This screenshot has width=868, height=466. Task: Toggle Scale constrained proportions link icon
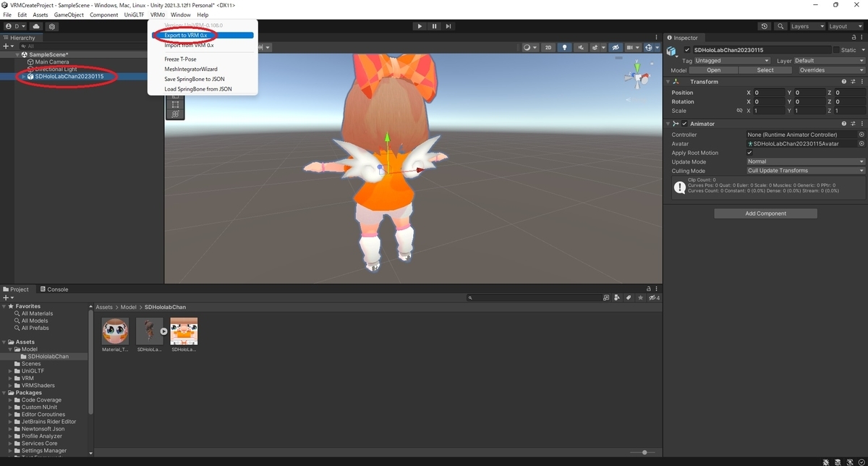739,111
